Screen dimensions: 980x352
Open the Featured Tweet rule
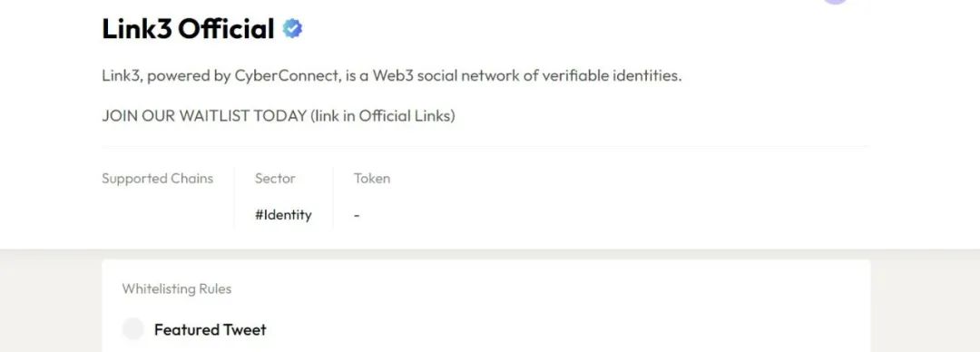(x=210, y=329)
